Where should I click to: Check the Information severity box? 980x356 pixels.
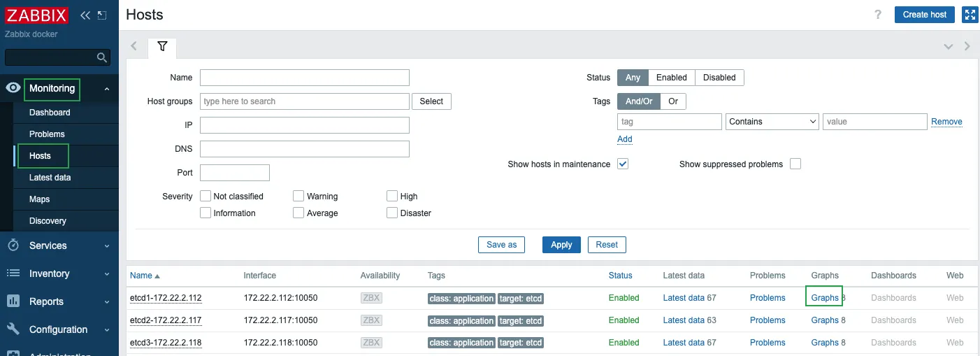pyautogui.click(x=206, y=213)
